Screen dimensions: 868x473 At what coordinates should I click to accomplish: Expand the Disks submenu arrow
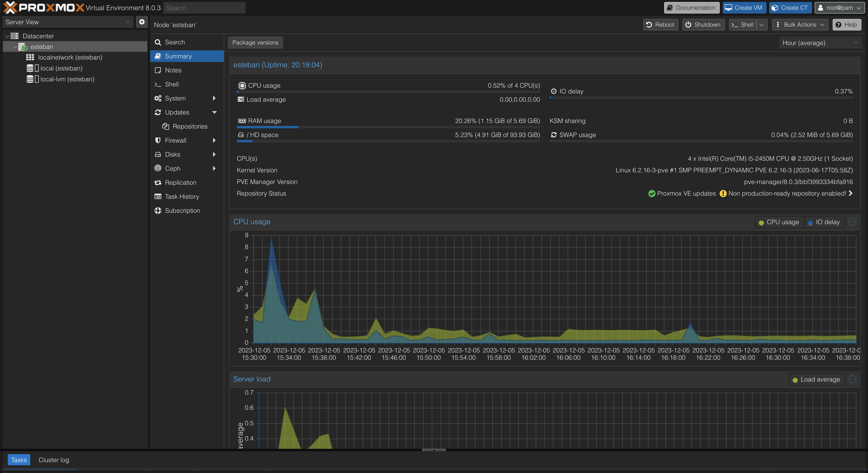pyautogui.click(x=214, y=154)
